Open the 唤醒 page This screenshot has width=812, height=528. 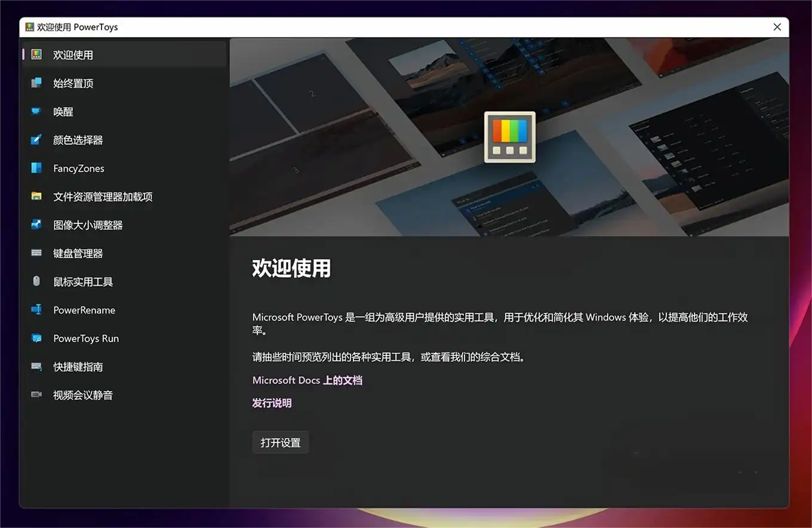tap(124, 112)
